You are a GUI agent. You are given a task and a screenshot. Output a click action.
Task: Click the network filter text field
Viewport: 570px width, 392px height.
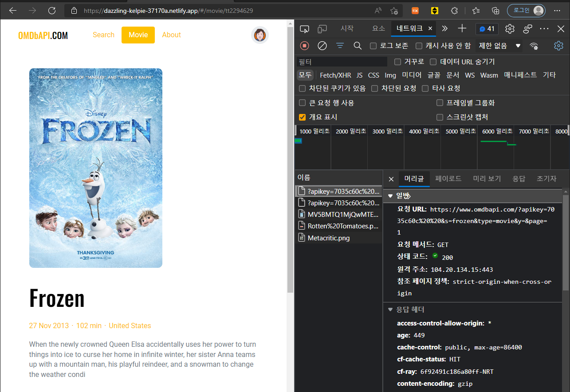(x=342, y=62)
